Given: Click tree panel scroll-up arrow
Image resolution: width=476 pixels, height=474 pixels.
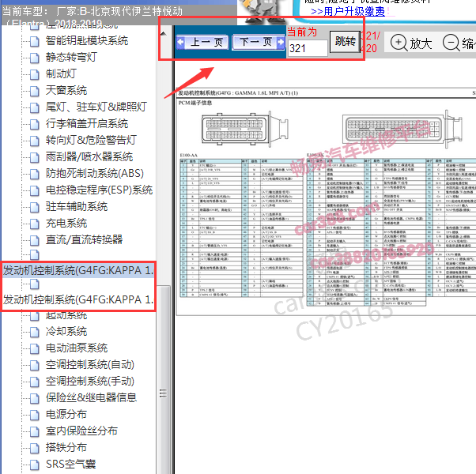Looking at the screenshot, I should (x=164, y=33).
